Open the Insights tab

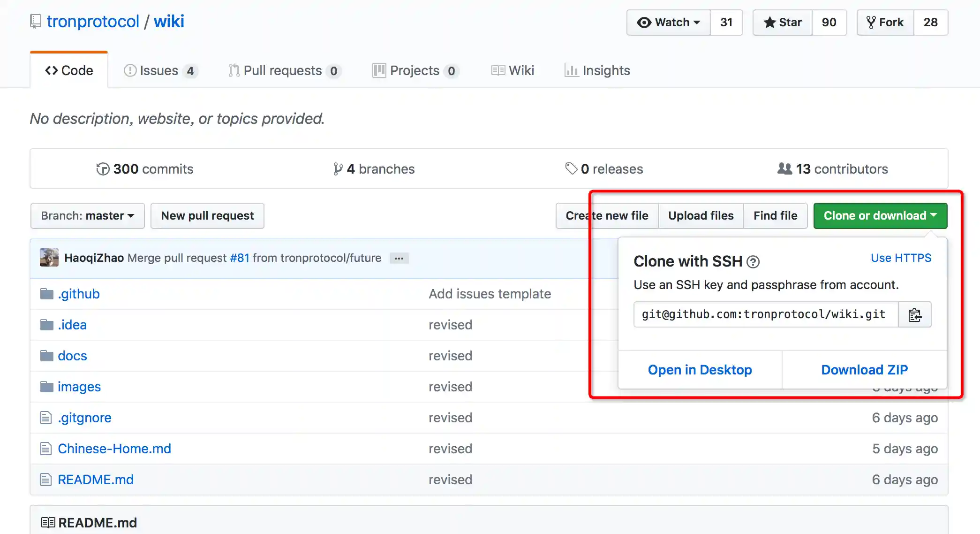(x=597, y=70)
